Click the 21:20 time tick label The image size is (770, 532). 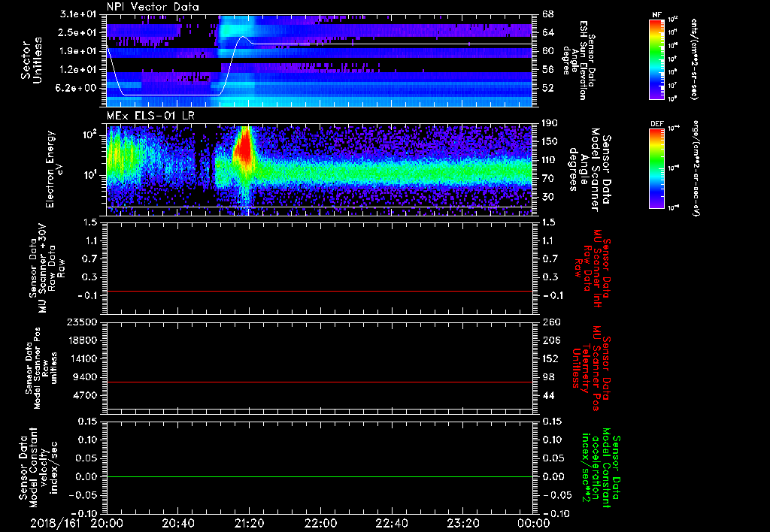(249, 523)
